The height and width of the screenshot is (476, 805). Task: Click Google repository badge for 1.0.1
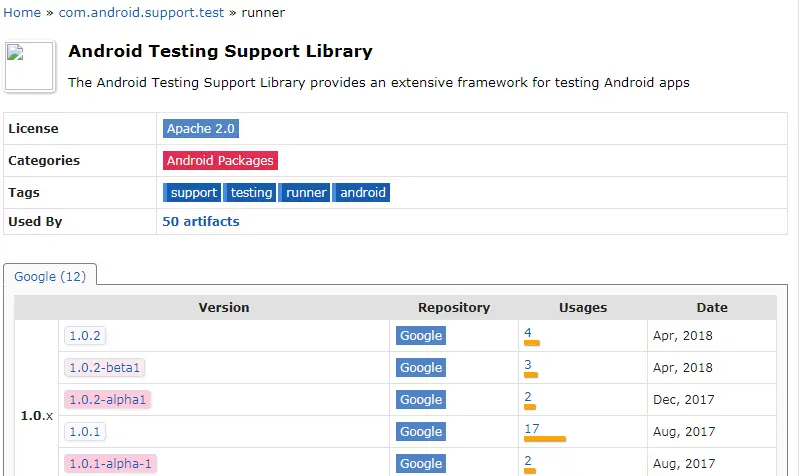click(x=421, y=431)
